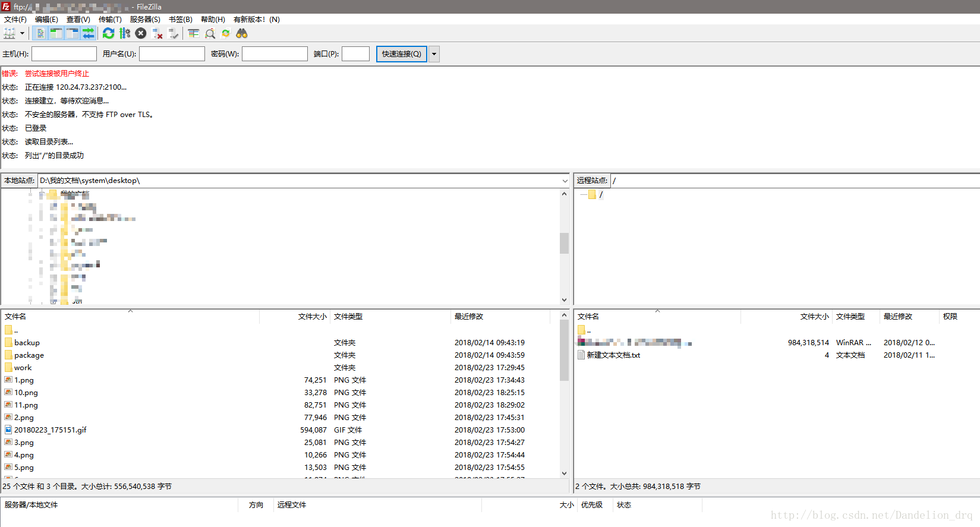
Task: Click the binoculars file search icon
Action: pos(242,33)
